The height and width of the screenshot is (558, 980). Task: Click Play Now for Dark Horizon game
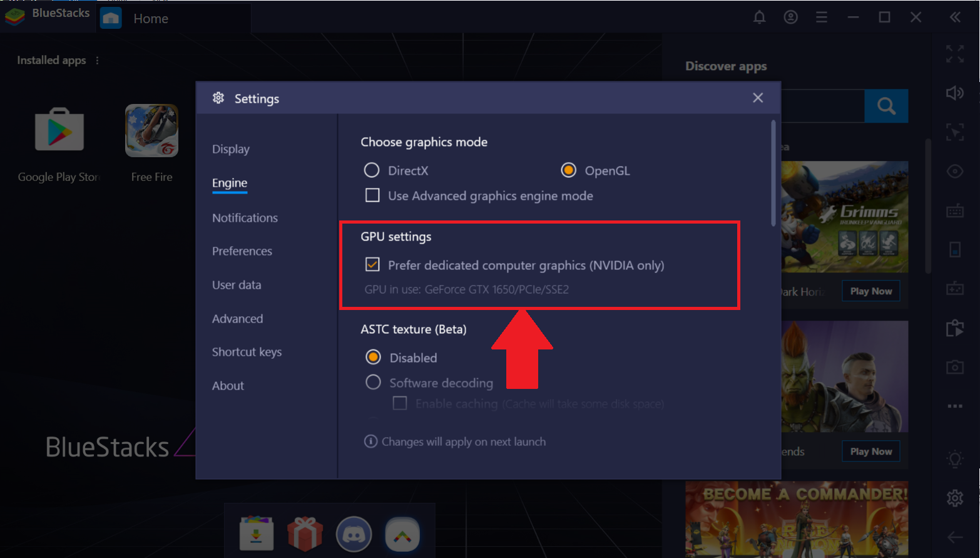[870, 291]
